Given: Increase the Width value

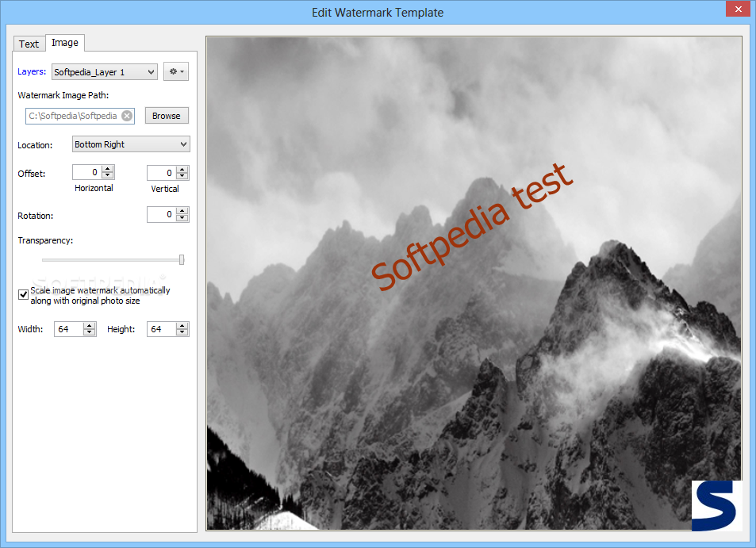Looking at the screenshot, I should (x=89, y=326).
